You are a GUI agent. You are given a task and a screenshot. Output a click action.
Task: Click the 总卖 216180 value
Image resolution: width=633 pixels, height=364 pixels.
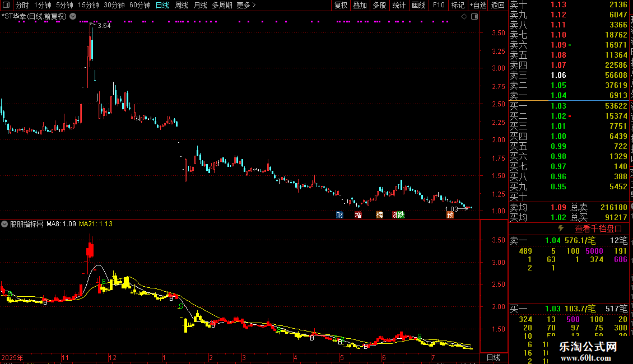tap(613, 207)
